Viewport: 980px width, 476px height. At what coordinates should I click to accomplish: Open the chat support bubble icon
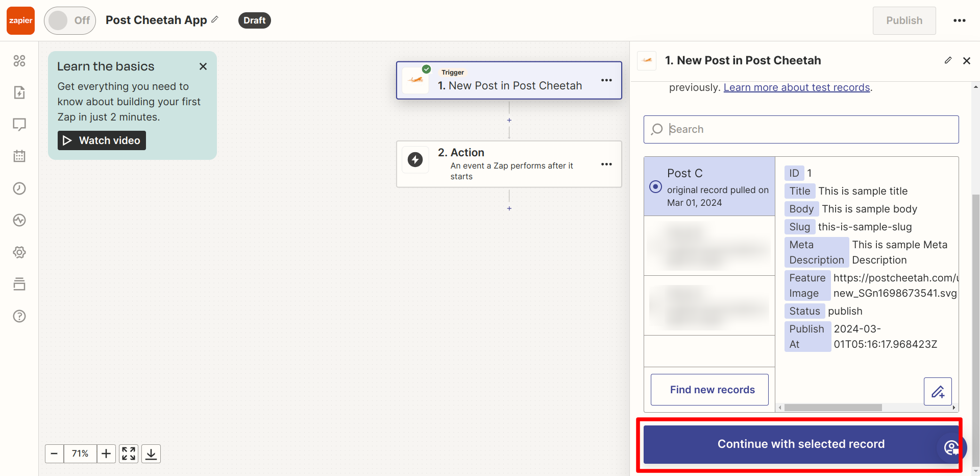click(952, 448)
